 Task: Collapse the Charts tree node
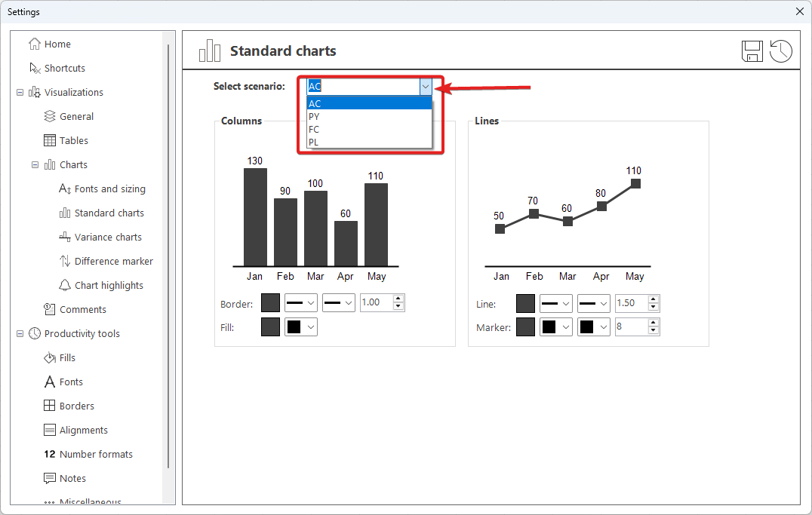[x=35, y=164]
